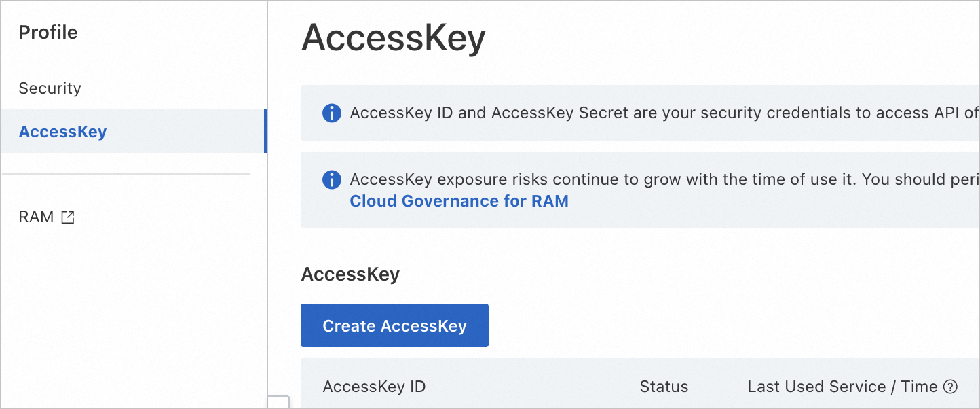
Task: Click the blue active indicator bar on AccessKey
Action: 265,131
